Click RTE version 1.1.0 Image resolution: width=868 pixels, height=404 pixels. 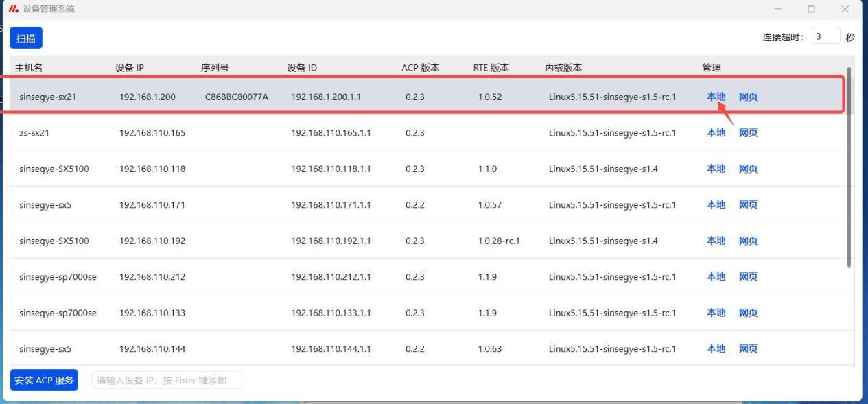(x=487, y=169)
